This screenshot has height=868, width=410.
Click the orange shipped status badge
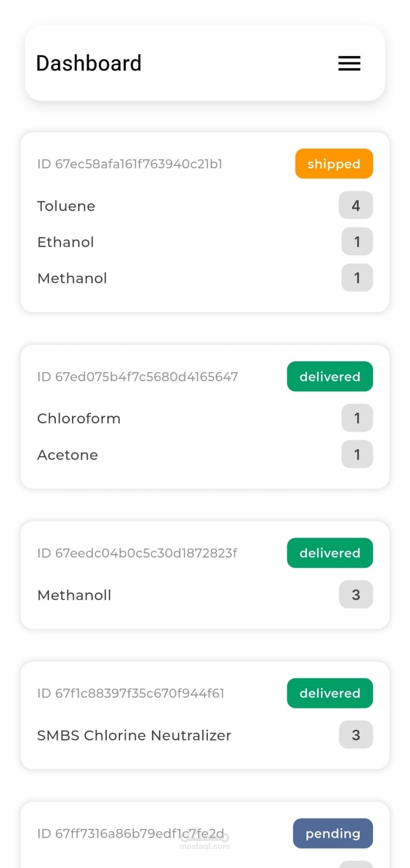(334, 164)
